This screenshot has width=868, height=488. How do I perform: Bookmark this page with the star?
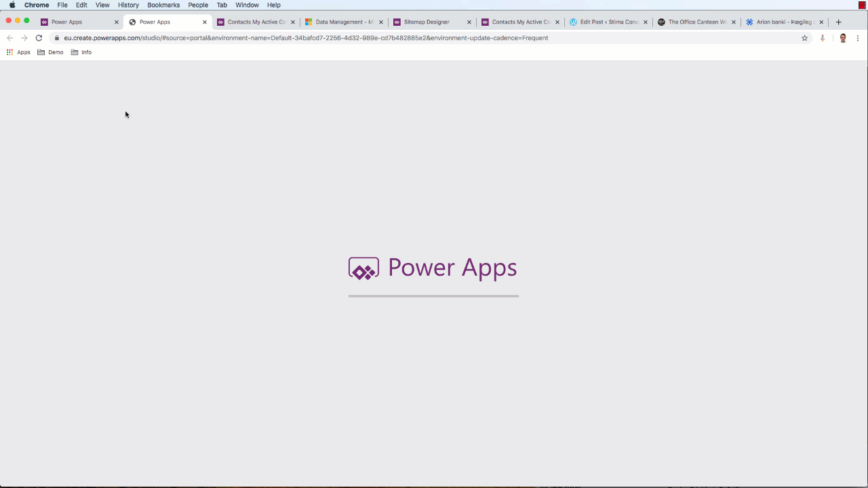coord(805,38)
